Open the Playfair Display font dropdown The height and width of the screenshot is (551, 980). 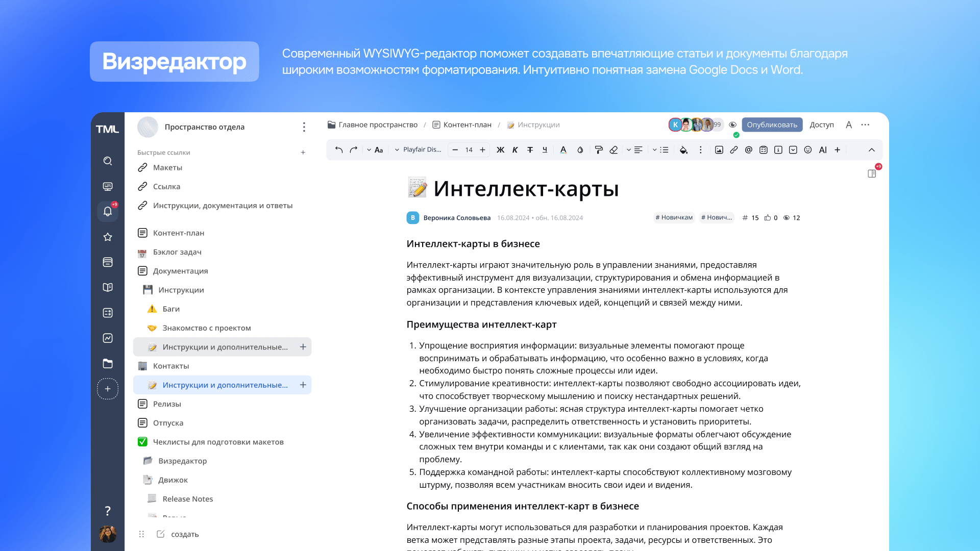click(x=418, y=150)
